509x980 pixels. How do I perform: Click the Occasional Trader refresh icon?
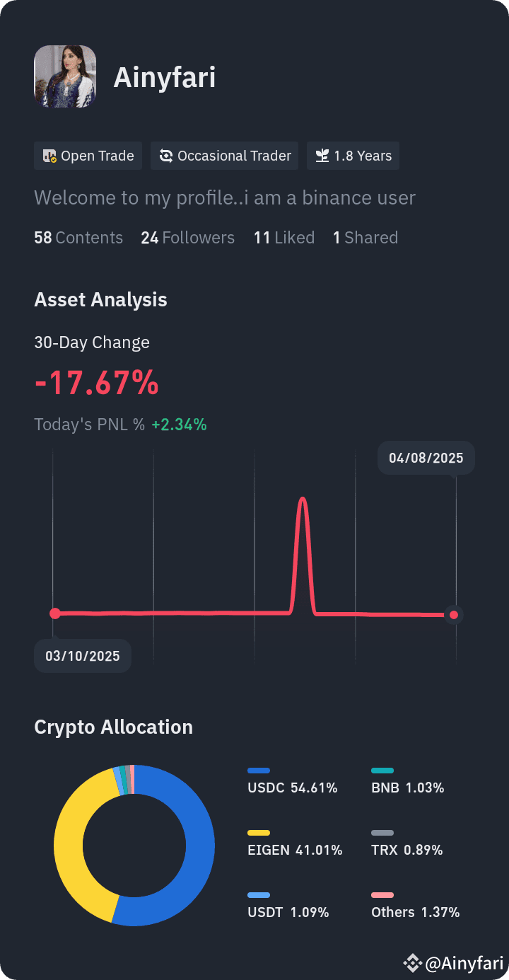click(166, 156)
